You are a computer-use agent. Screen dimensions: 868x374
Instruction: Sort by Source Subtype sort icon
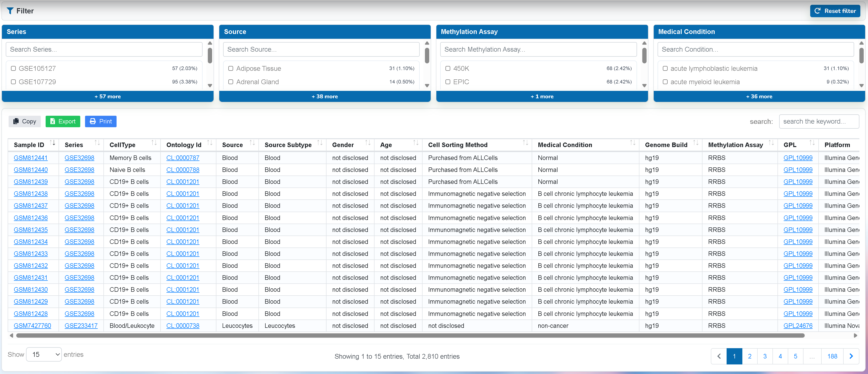point(320,143)
